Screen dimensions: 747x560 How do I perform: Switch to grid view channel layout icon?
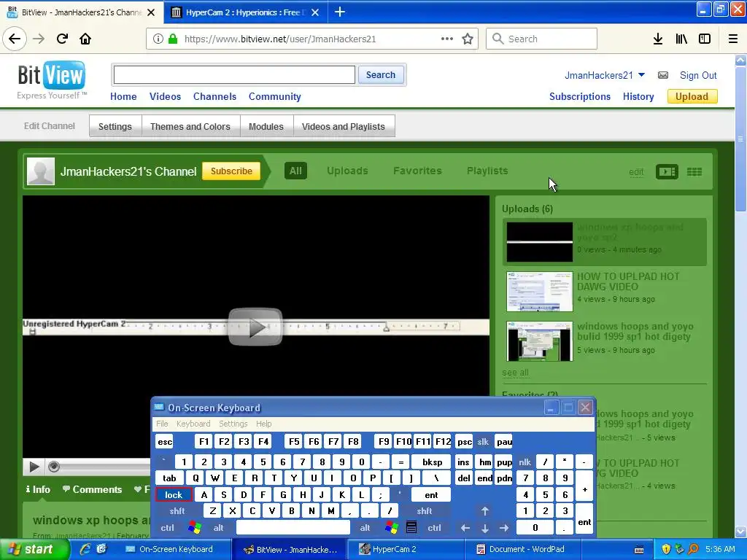coord(694,171)
